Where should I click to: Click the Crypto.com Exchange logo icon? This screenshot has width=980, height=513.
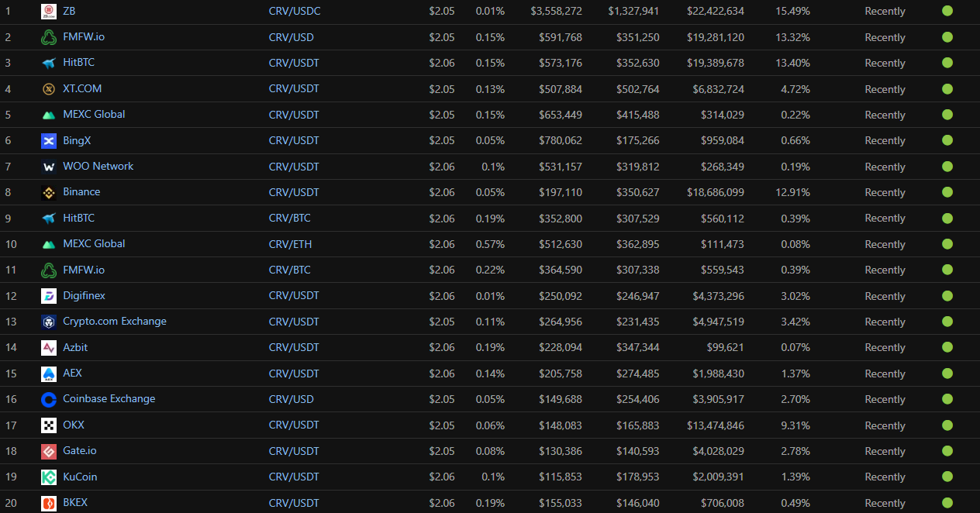tap(49, 322)
